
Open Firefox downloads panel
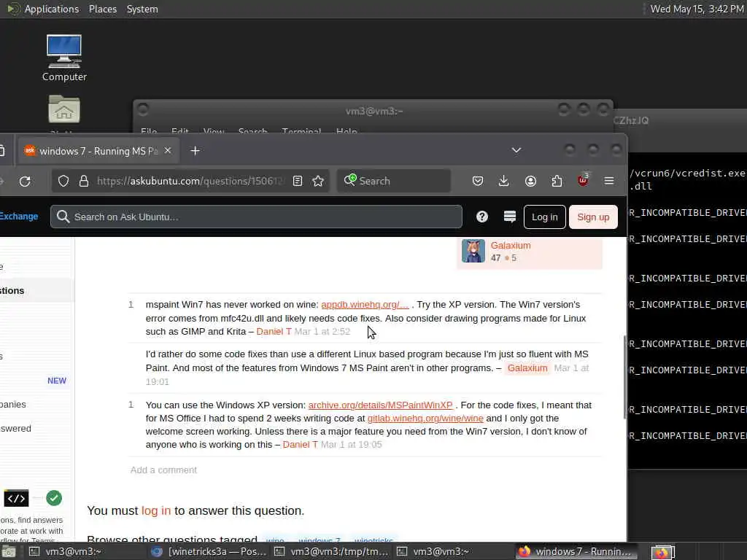pyautogui.click(x=503, y=181)
